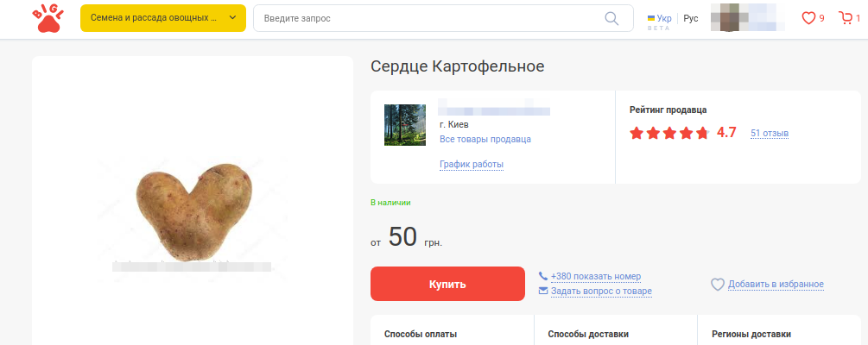Screen dimensions: 868x345
Task: Open the blurred seller name link
Action: 494,107
